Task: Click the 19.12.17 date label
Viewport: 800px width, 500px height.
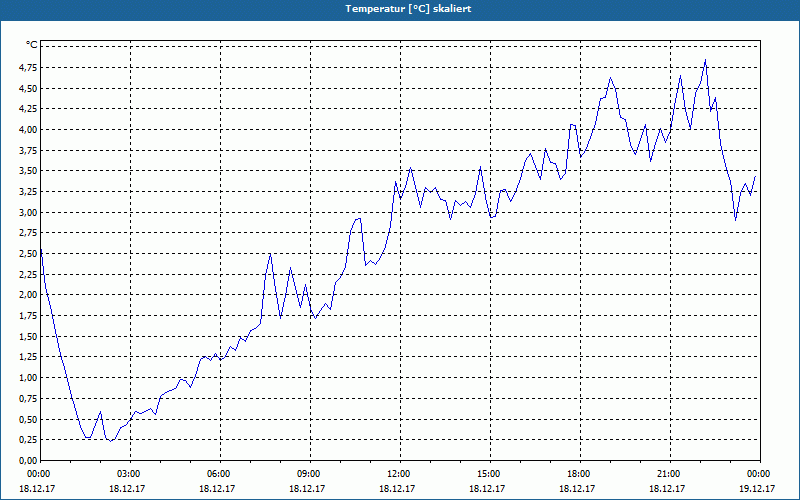Action: point(757,488)
